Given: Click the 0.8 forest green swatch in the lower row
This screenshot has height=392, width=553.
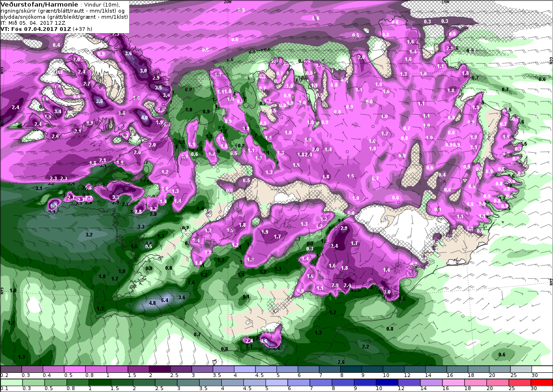Looking at the screenshot, I should pos(78,383).
